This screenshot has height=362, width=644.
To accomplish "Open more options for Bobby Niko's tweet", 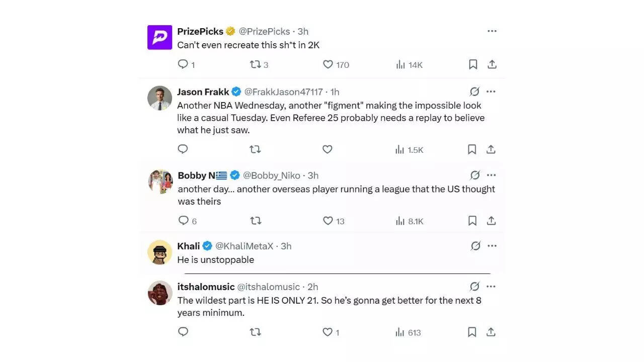I will pos(492,175).
